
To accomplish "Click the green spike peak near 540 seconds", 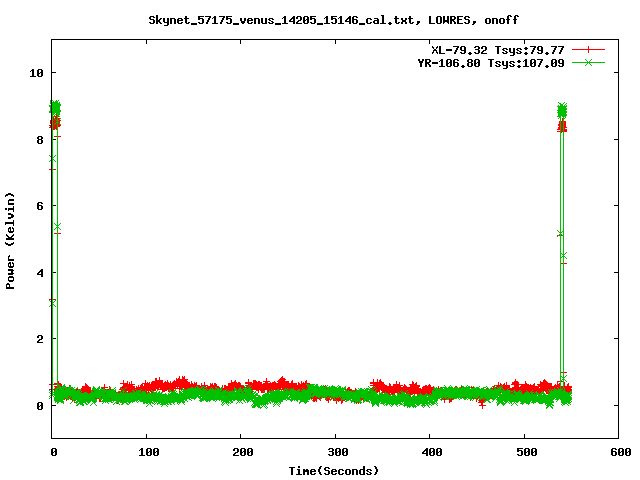I will (562, 108).
